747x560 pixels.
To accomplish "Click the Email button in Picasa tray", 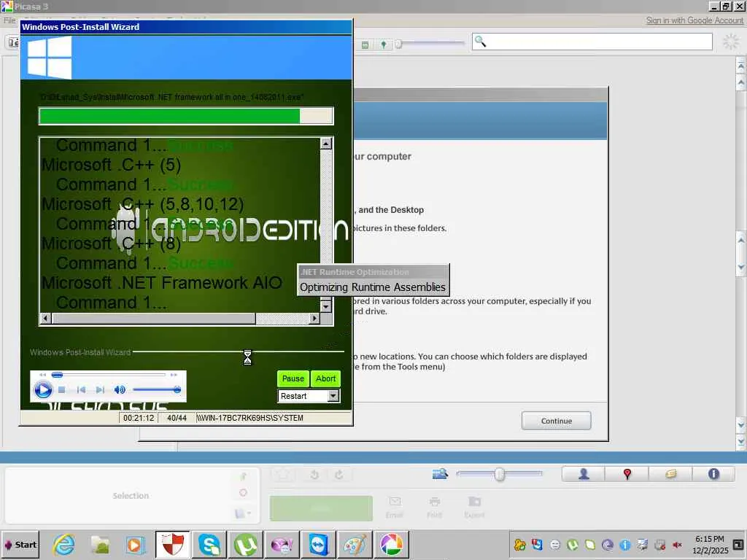I will tap(395, 507).
